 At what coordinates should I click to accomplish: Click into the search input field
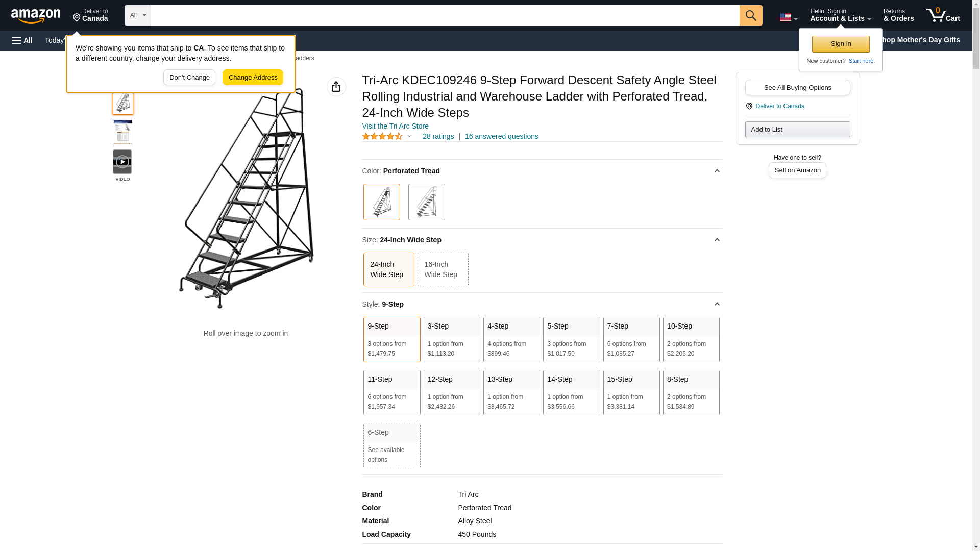coord(444,15)
